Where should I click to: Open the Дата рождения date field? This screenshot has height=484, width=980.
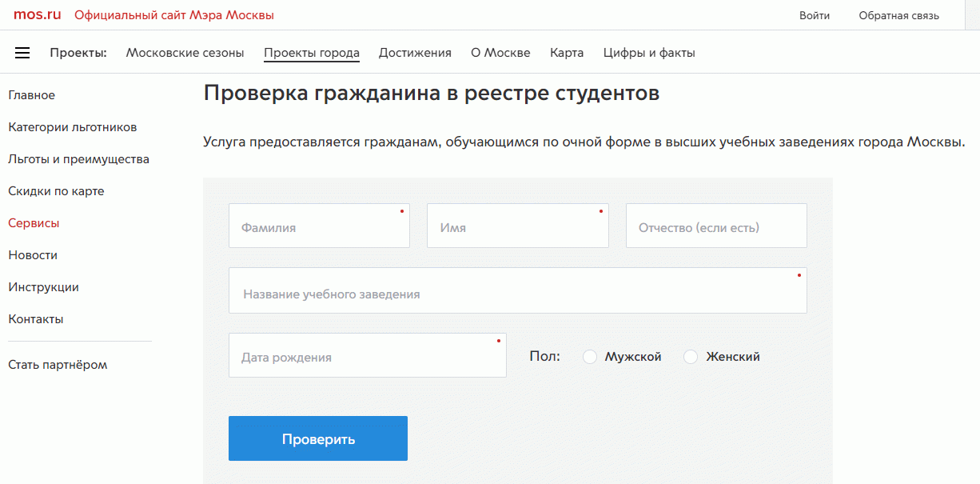click(x=367, y=356)
